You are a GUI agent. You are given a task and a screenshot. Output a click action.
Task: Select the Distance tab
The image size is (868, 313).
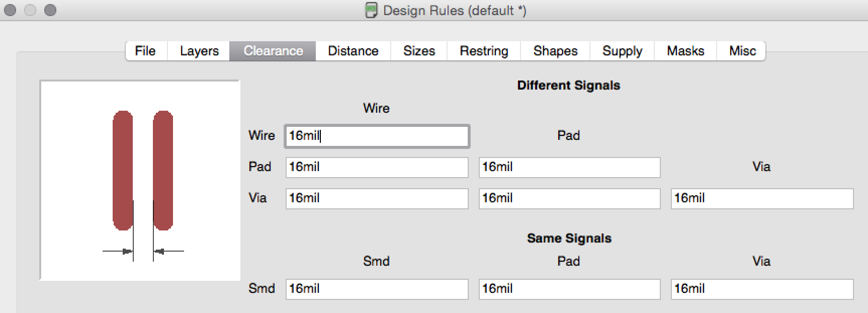click(353, 51)
